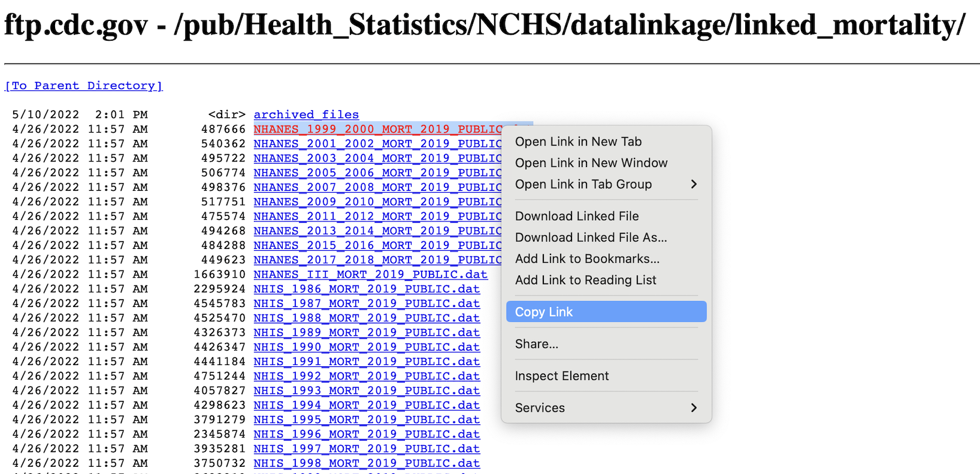Open the archived_files directory link
Viewport: 980px width, 474px height.
[306, 114]
